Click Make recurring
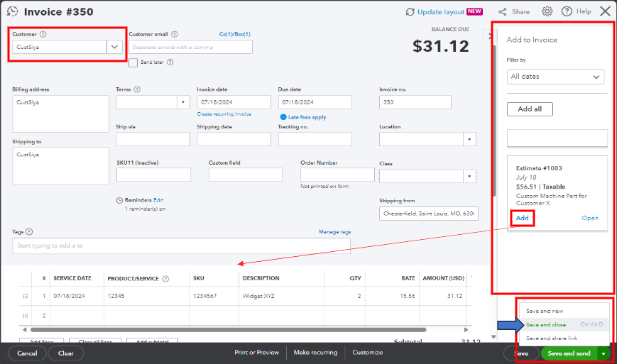Image resolution: width=617 pixels, height=364 pixels. pos(315,352)
